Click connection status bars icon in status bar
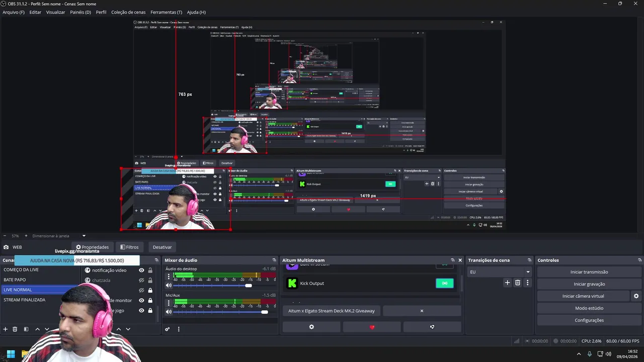 pos(516,341)
